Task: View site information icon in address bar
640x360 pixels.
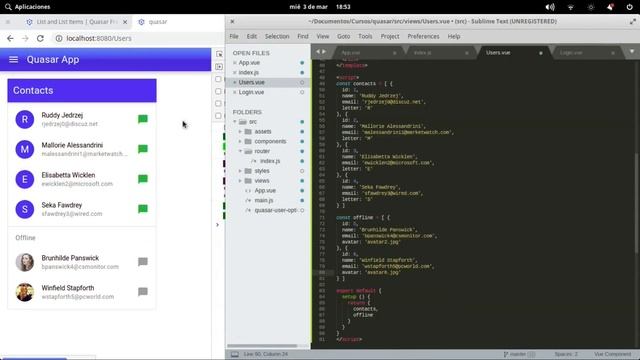Action: pyautogui.click(x=59, y=38)
